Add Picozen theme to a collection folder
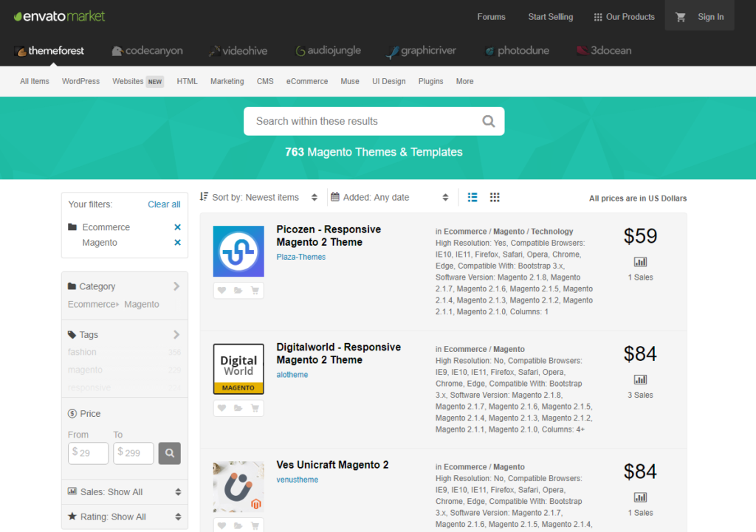The width and height of the screenshot is (756, 532). pos(238,291)
